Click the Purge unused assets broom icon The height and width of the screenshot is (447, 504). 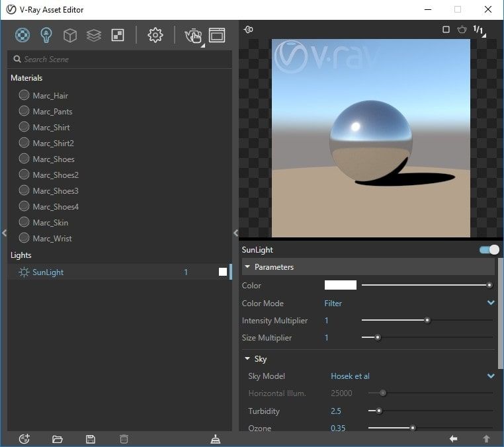coord(216,438)
